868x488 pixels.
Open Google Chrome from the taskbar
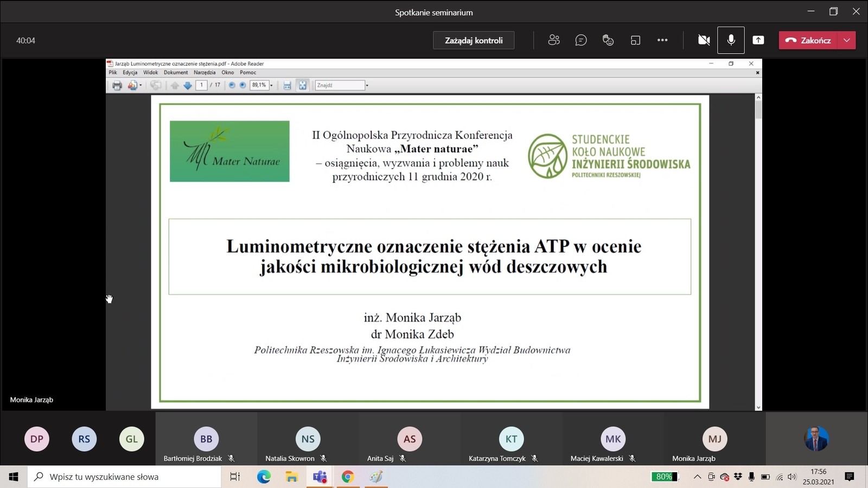pyautogui.click(x=348, y=477)
